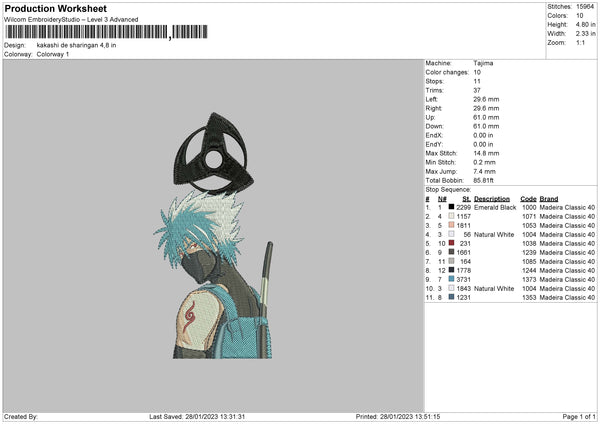Click the Height value 4.80 in

click(585, 24)
